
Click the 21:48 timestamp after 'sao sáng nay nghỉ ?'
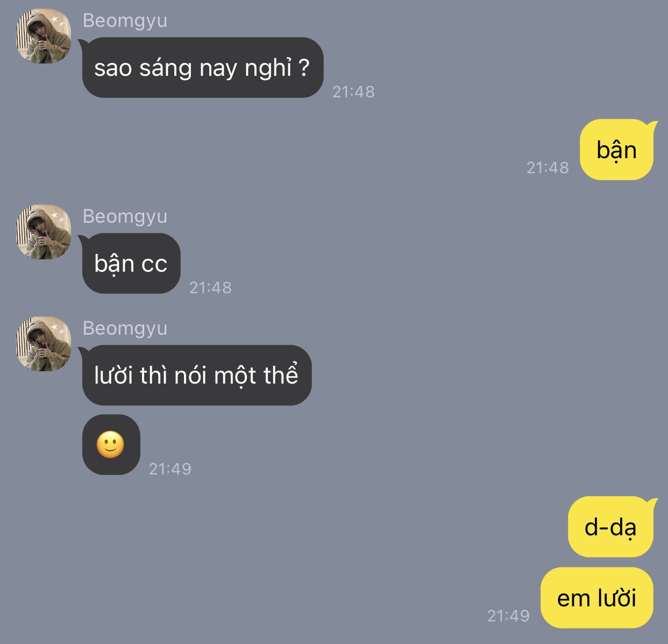(x=353, y=92)
